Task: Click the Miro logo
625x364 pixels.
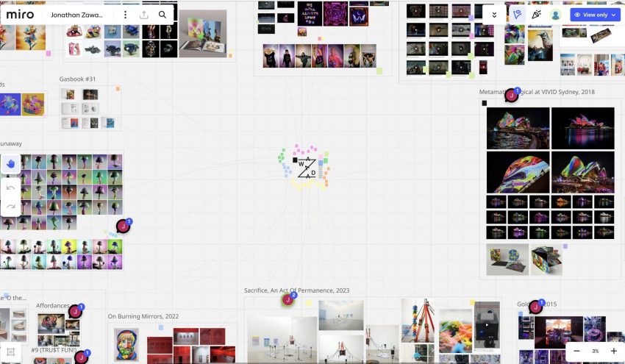Action: pos(21,14)
